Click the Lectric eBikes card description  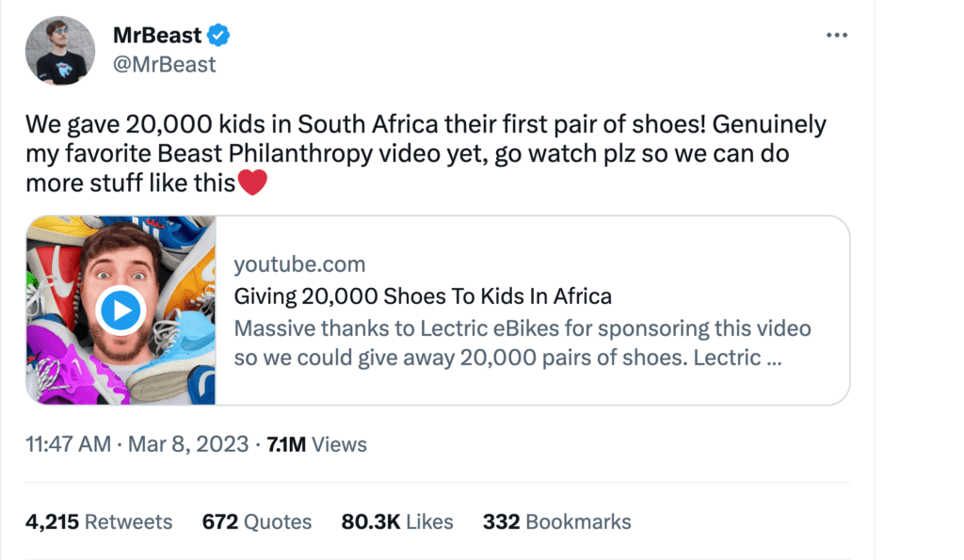pyautogui.click(x=522, y=344)
